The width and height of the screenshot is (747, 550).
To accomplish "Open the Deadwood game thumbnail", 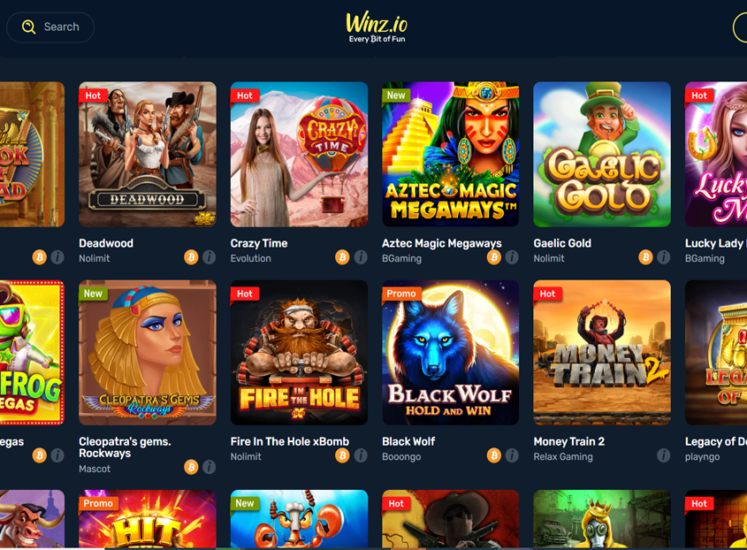I will [148, 154].
